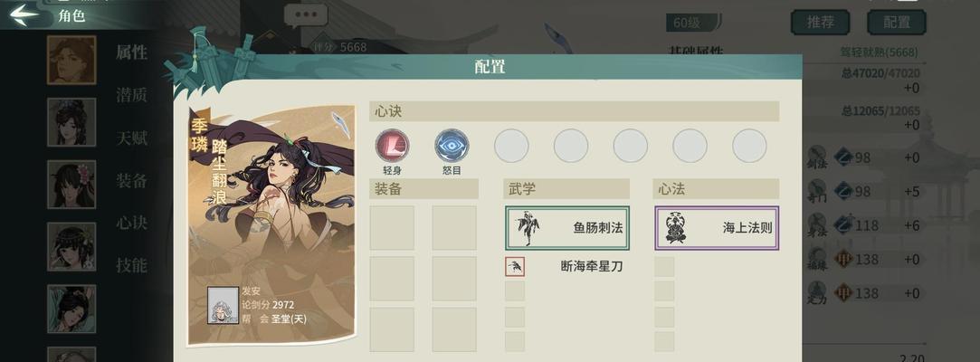Click the 鱼肠刺法 martial art card
Screen dimensions: 980x362
point(566,228)
